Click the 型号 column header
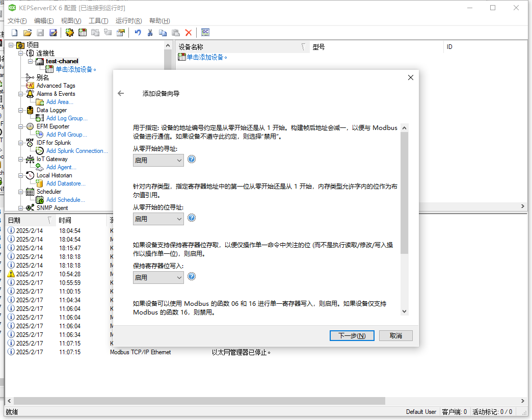This screenshot has width=532, height=420. click(376, 47)
